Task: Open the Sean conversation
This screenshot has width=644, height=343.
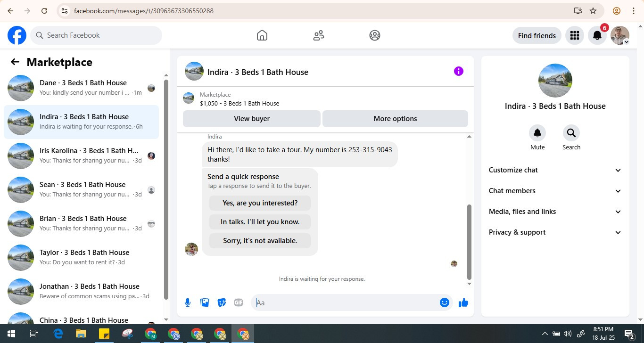Action: (81, 190)
